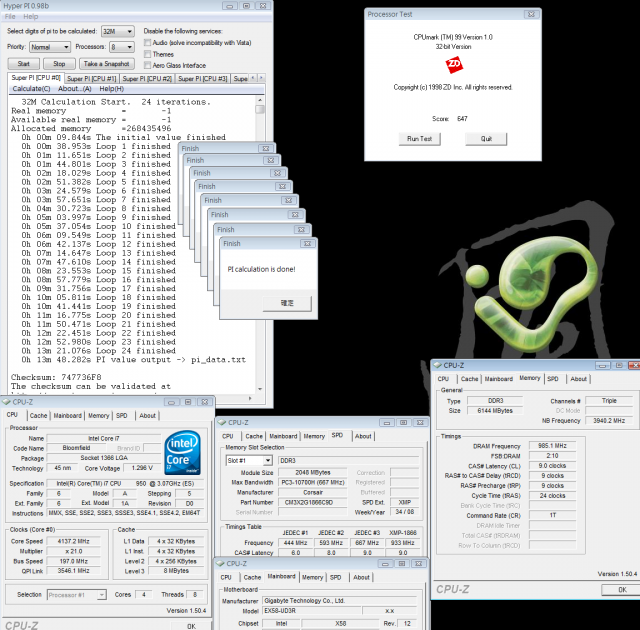Minimize the CPU-Z memory window
Viewport: 640px width, 630px height.
coord(602,366)
